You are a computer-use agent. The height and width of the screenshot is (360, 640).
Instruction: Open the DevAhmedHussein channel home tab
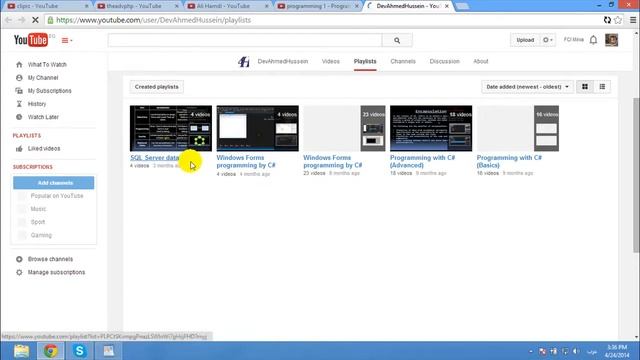click(x=282, y=61)
